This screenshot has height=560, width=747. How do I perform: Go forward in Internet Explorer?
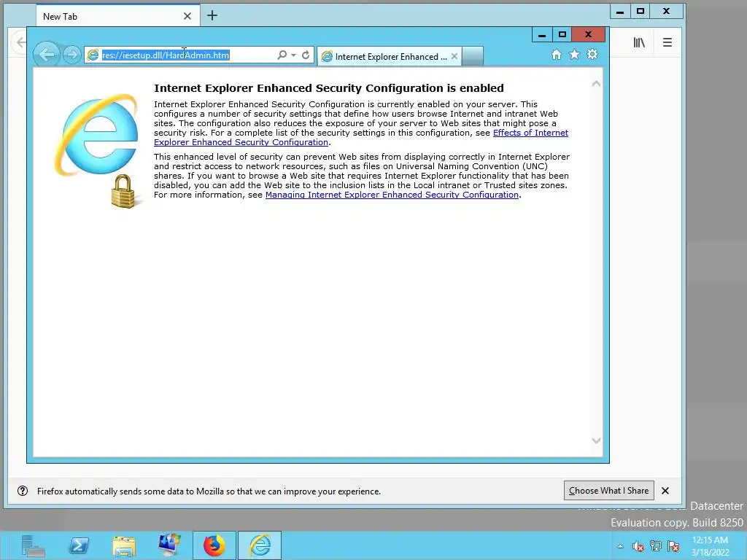[71, 55]
